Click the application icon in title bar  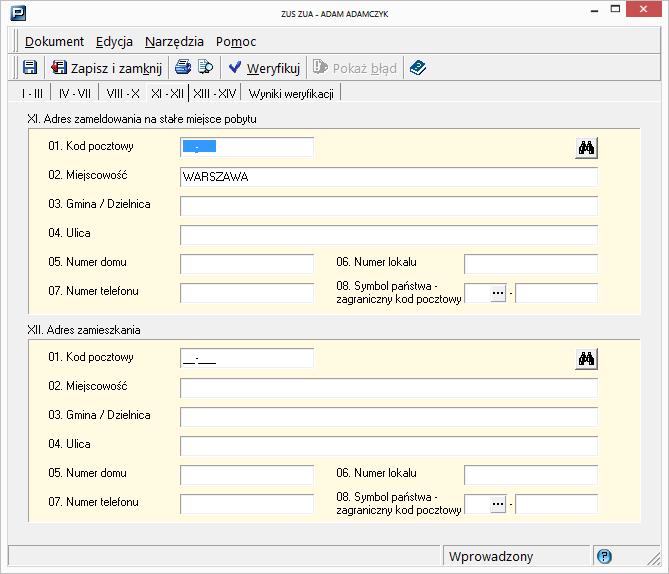pos(18,13)
